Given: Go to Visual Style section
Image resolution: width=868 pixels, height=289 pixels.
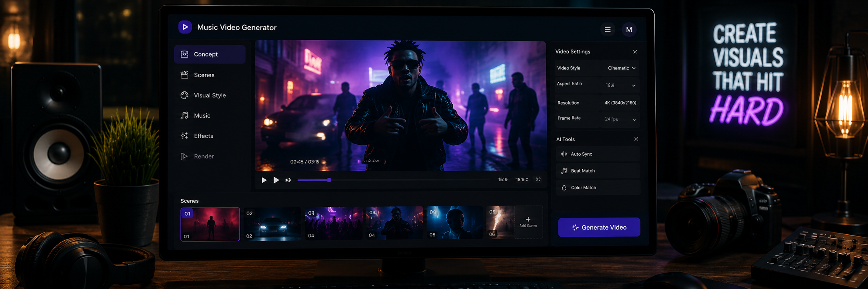Looking at the screenshot, I should (x=210, y=95).
